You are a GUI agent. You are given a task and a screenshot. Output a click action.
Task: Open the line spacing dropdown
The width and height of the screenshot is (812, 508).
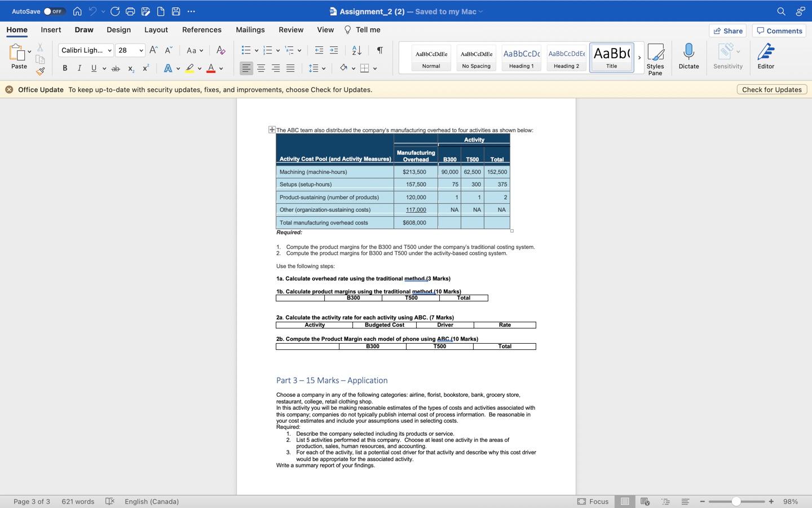pos(317,68)
